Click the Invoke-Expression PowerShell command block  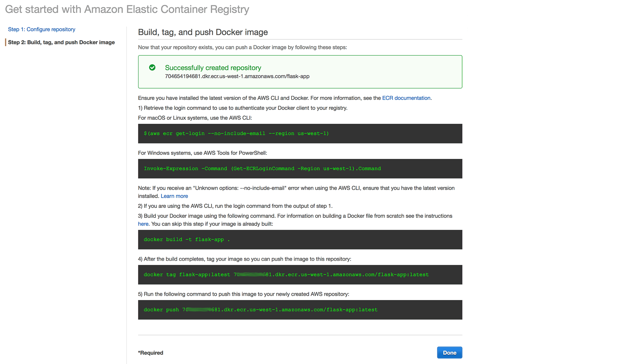click(x=300, y=169)
